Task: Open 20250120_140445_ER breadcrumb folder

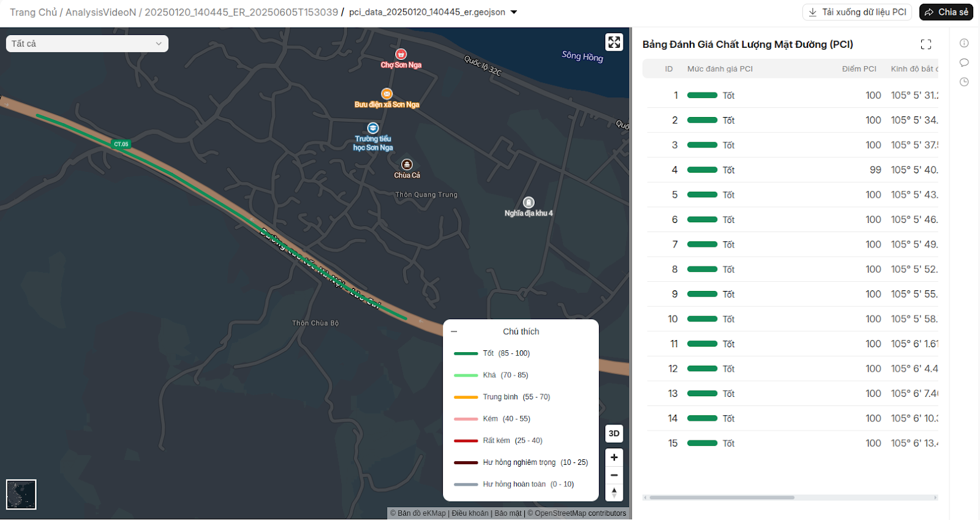Action: tap(241, 12)
